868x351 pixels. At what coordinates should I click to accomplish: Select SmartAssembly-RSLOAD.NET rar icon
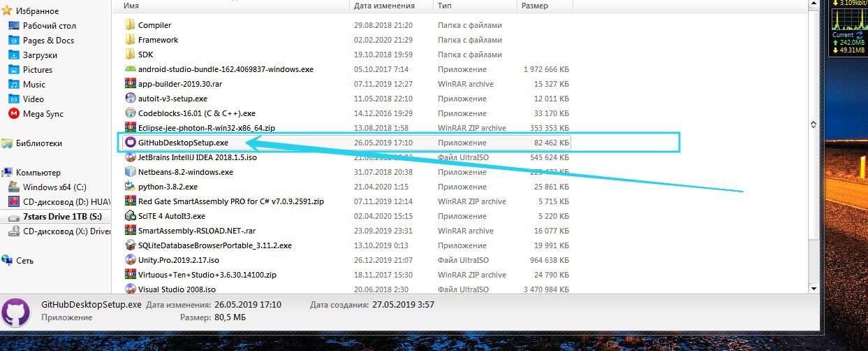point(130,231)
